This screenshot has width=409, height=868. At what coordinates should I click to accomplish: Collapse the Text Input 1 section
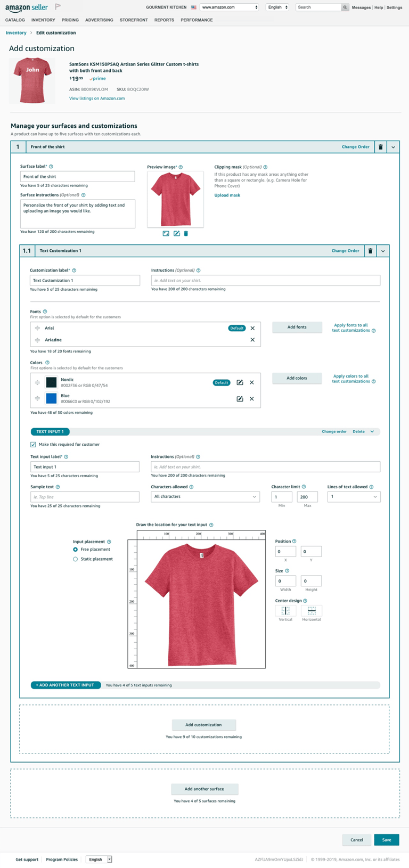[372, 432]
